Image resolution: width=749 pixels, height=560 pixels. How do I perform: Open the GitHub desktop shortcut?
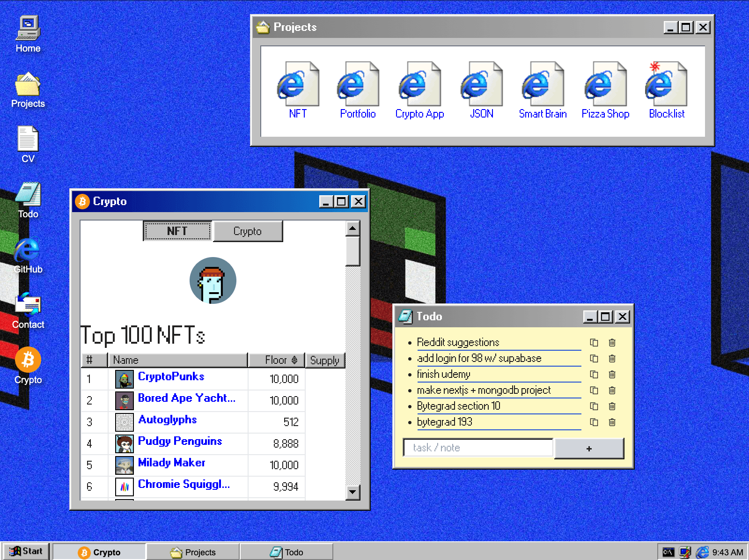(x=28, y=256)
